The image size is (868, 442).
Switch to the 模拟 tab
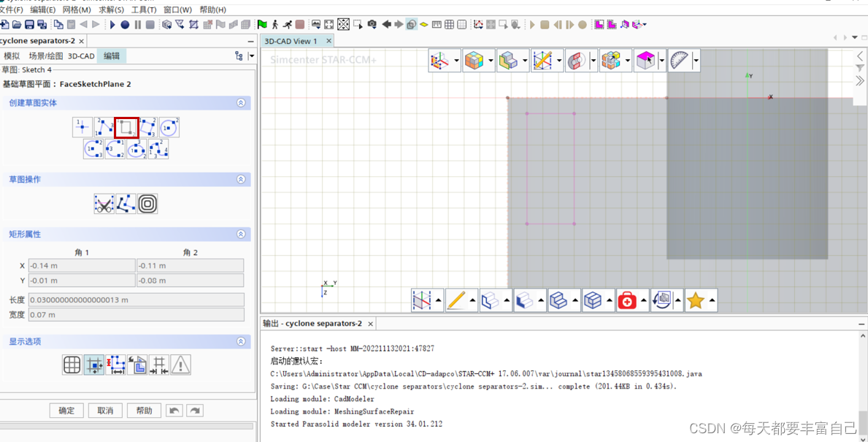point(12,56)
